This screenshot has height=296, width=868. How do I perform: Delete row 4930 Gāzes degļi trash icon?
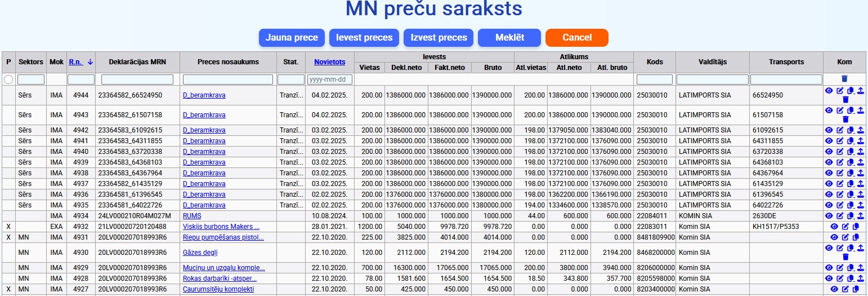[x=845, y=257]
